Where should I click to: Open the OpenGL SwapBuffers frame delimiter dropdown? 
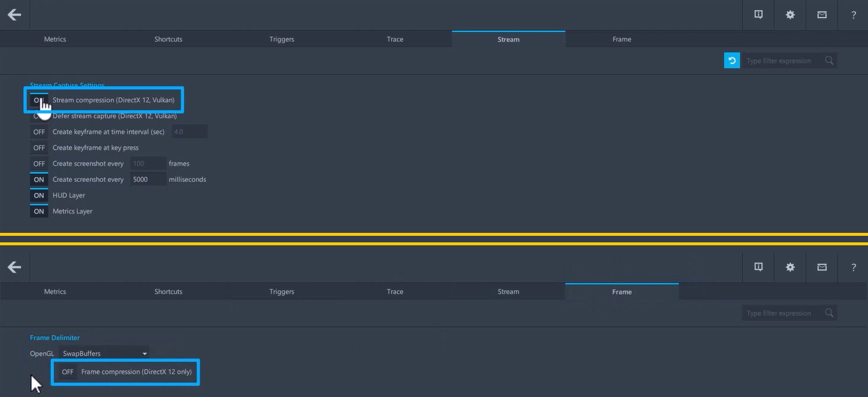click(105, 353)
